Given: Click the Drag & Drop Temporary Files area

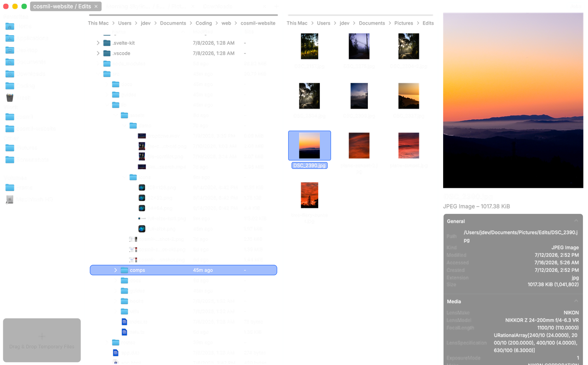Looking at the screenshot, I should point(42,340).
